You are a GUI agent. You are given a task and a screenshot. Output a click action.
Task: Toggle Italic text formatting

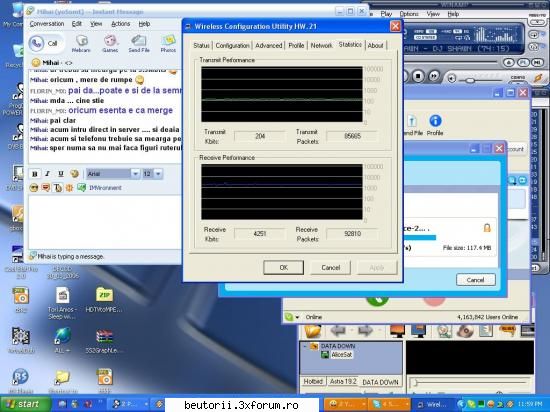[48, 174]
